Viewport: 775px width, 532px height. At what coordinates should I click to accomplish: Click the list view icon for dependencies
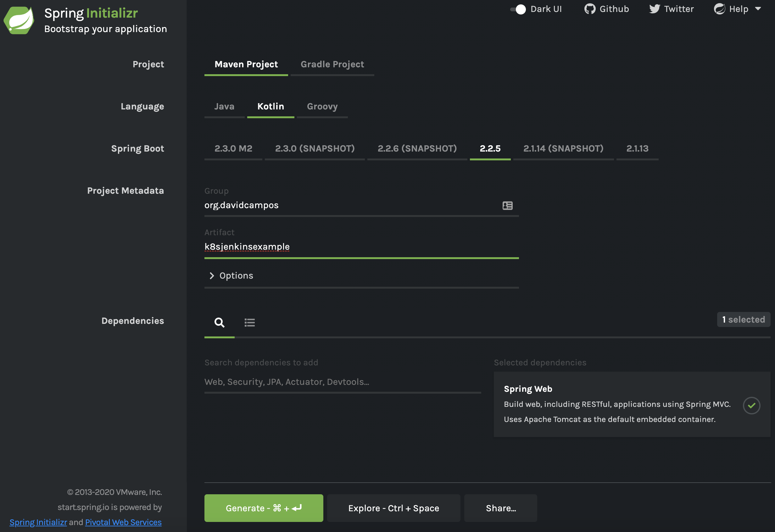(x=250, y=321)
